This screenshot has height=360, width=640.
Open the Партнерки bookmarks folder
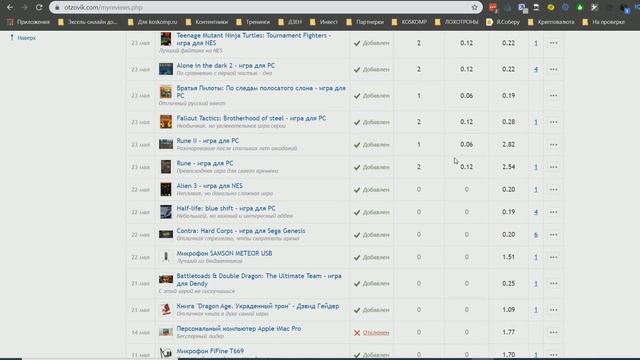pos(365,22)
